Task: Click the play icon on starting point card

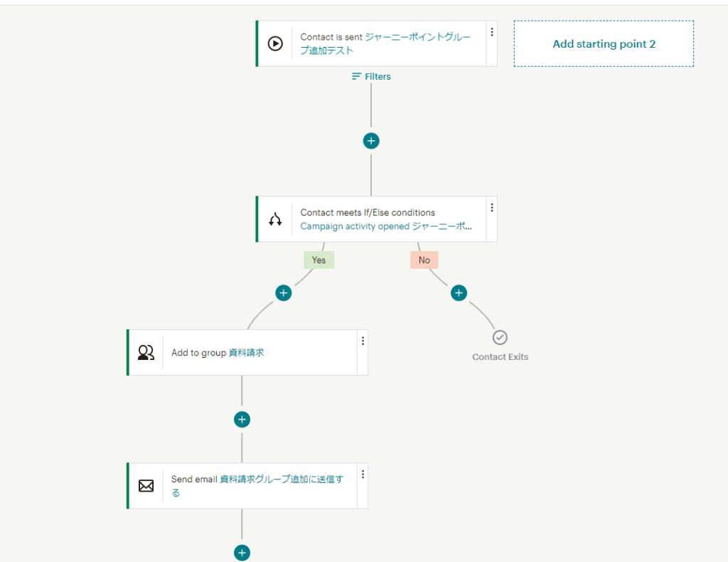Action: pyautogui.click(x=275, y=44)
